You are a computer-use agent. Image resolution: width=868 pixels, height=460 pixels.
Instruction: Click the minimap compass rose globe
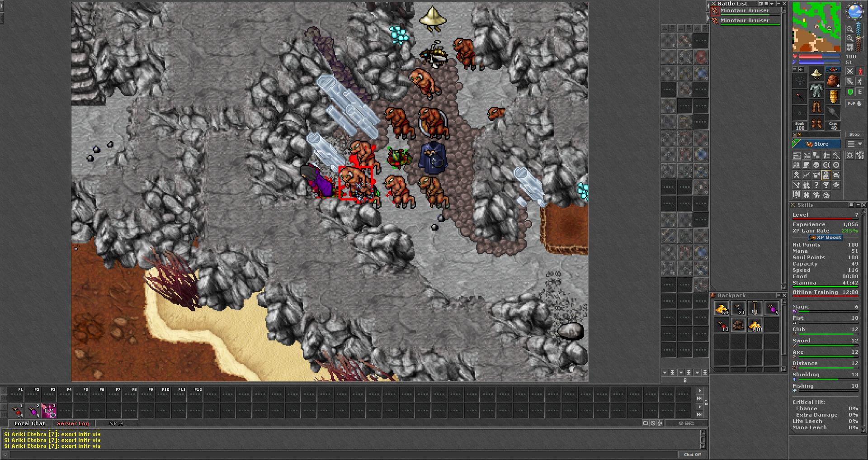pyautogui.click(x=855, y=11)
